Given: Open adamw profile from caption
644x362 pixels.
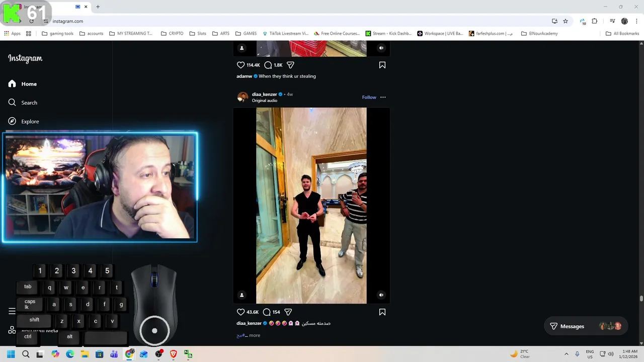Looking at the screenshot, I should click(244, 76).
